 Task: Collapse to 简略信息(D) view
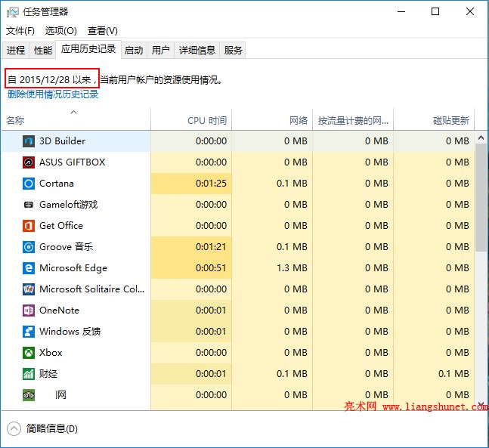tap(42, 429)
